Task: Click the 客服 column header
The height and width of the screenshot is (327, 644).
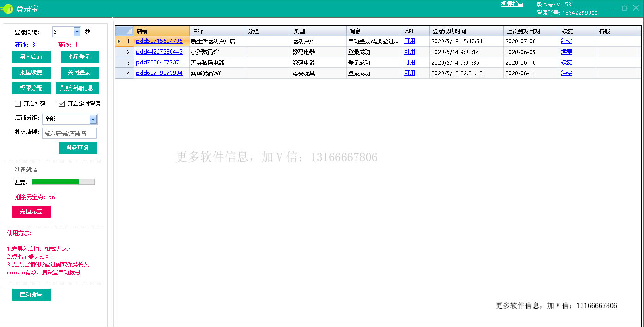Action: pyautogui.click(x=617, y=31)
